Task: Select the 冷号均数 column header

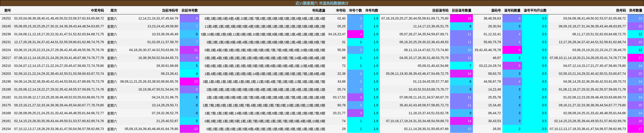Action: [x=372, y=10]
